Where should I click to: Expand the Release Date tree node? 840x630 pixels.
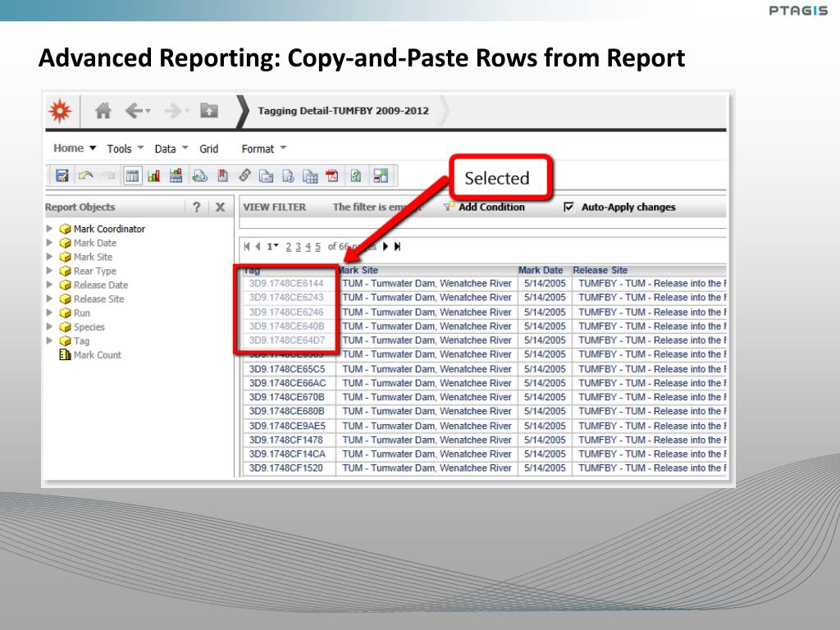click(50, 285)
